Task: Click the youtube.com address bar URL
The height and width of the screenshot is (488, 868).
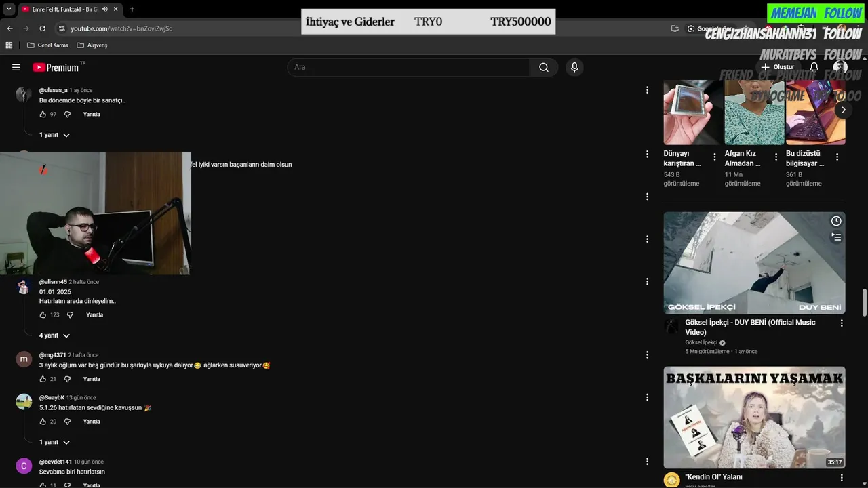Action: click(121, 28)
